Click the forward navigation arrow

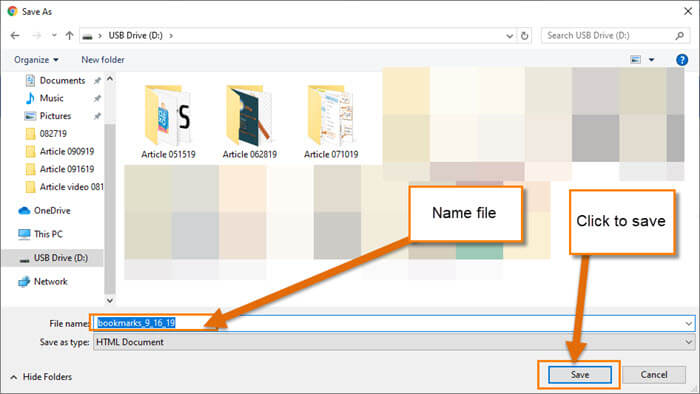37,35
